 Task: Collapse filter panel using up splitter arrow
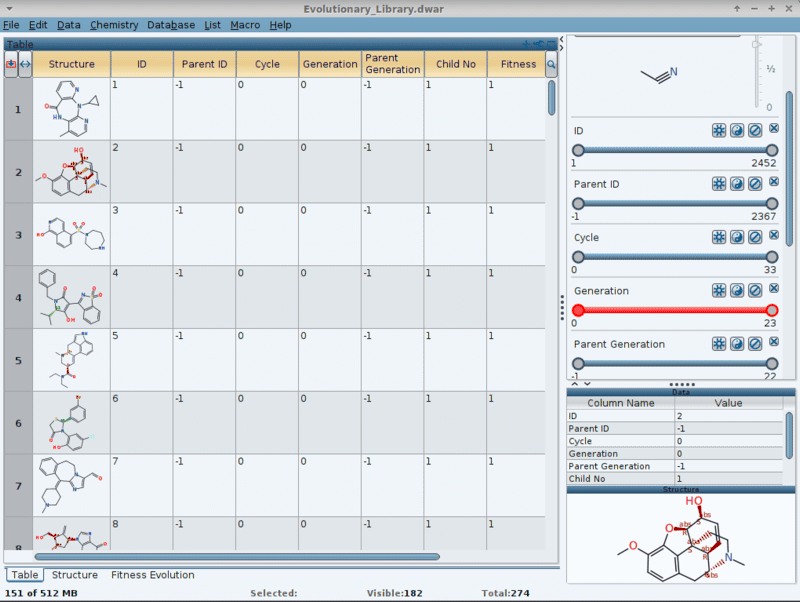[574, 383]
